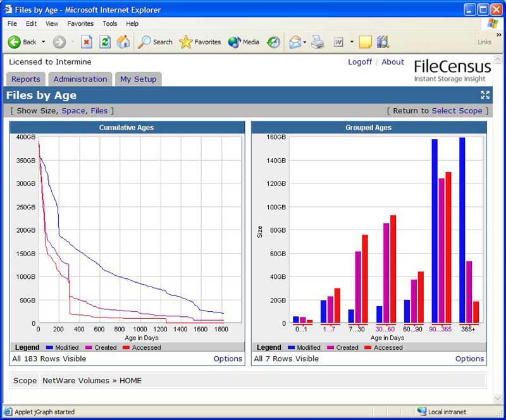
Task: Click the 90...365 age group axis label
Action: point(440,329)
